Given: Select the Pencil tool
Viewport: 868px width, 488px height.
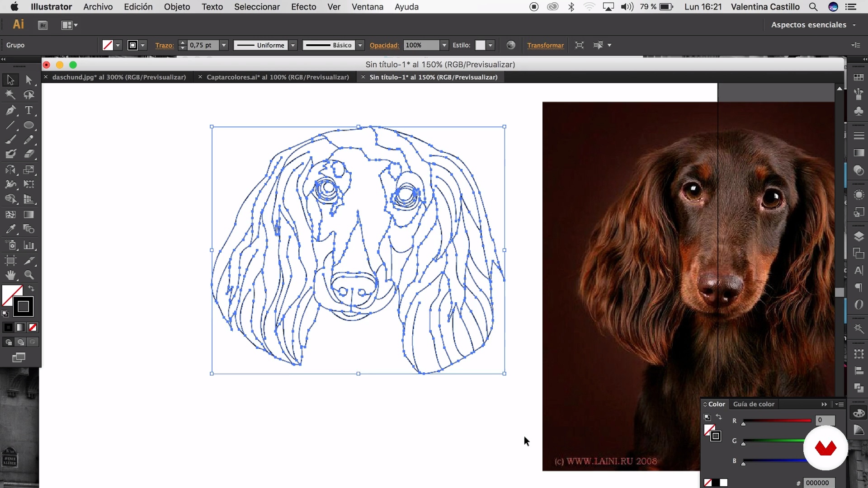Looking at the screenshot, I should coord(29,140).
